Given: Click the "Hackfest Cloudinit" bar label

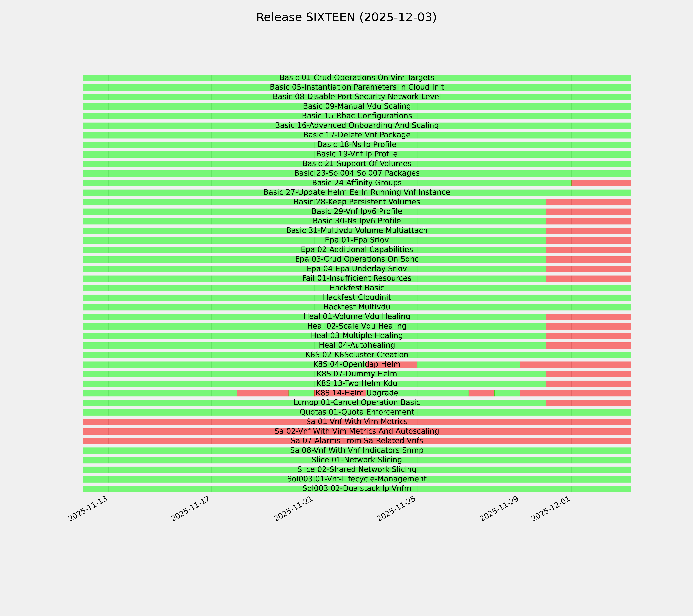Looking at the screenshot, I should pos(357,297).
